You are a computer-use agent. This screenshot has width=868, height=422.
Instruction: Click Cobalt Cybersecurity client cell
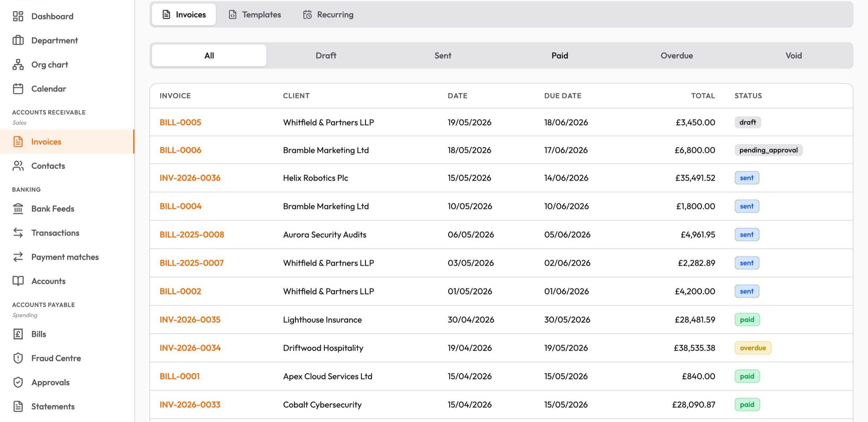click(x=322, y=405)
